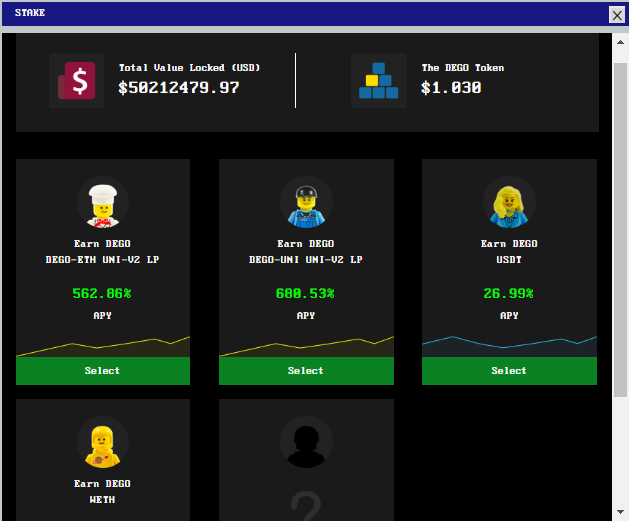The width and height of the screenshot is (629, 521).
Task: Click the blue trend chart in USDT card
Action: click(509, 347)
